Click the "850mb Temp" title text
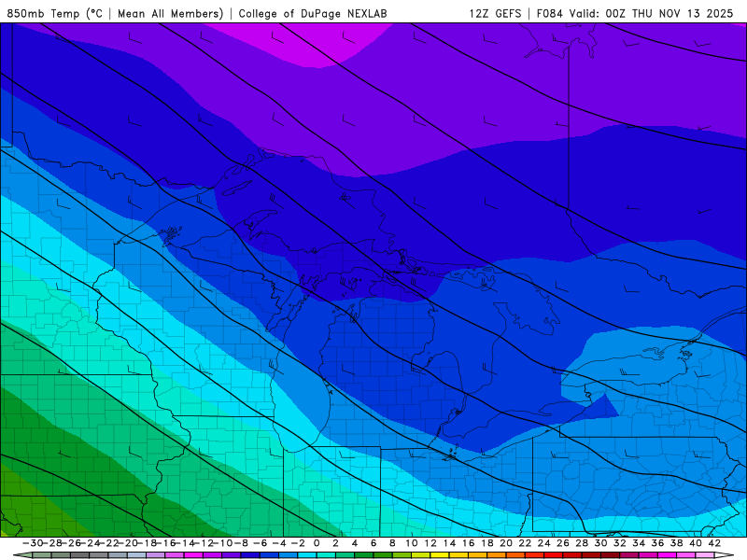This screenshot has width=747, height=560. (x=43, y=13)
